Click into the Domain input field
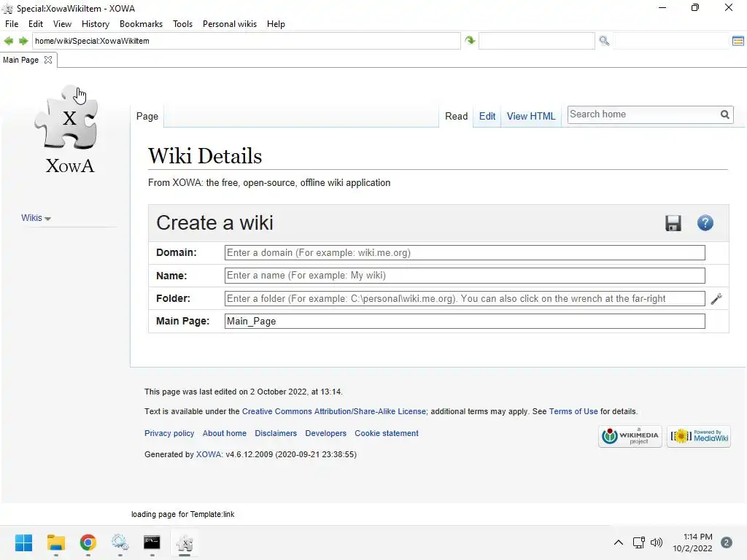This screenshot has width=747, height=560. point(465,253)
